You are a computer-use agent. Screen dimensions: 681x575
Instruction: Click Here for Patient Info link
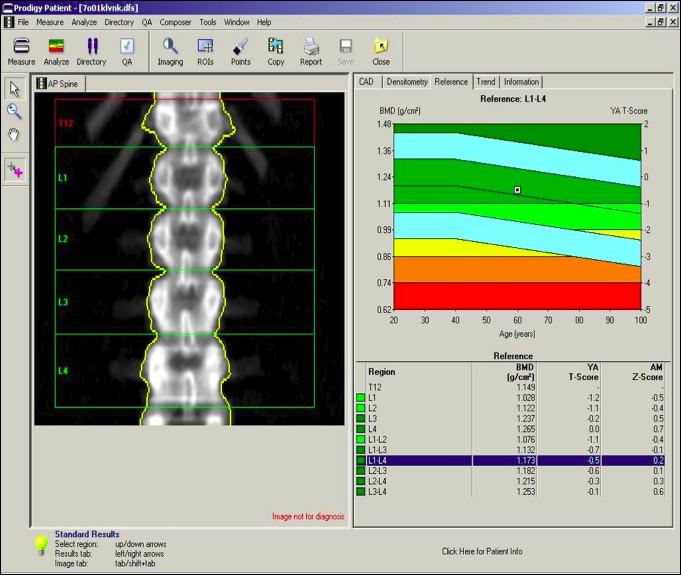(x=482, y=552)
